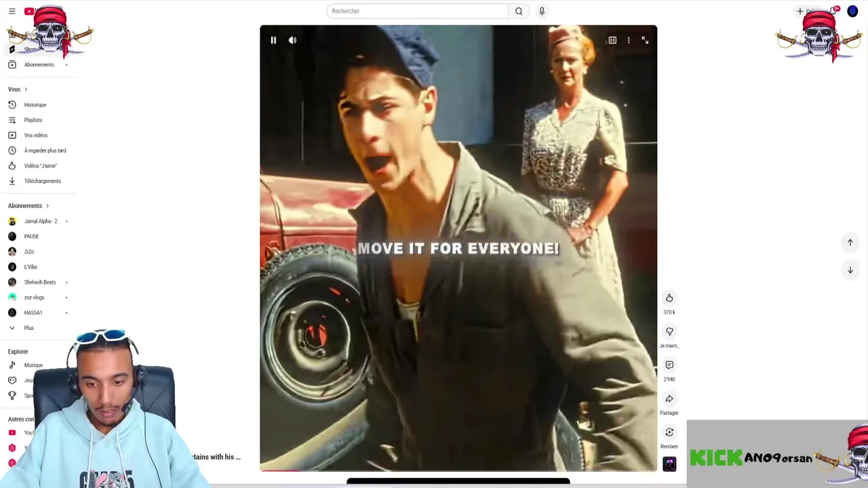
Task: Click the Téléchargements download icon
Action: point(12,181)
